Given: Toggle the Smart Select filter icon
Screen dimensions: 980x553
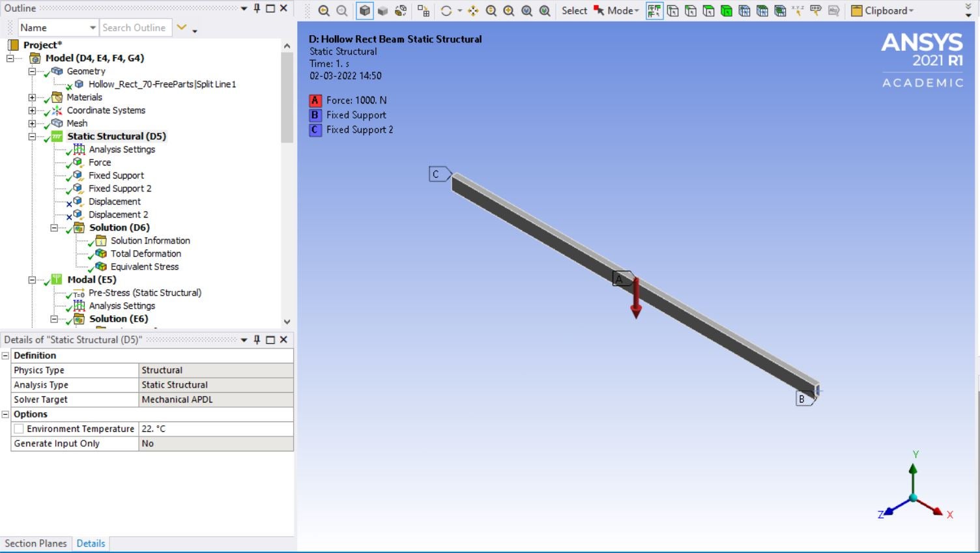Looking at the screenshot, I should click(655, 10).
